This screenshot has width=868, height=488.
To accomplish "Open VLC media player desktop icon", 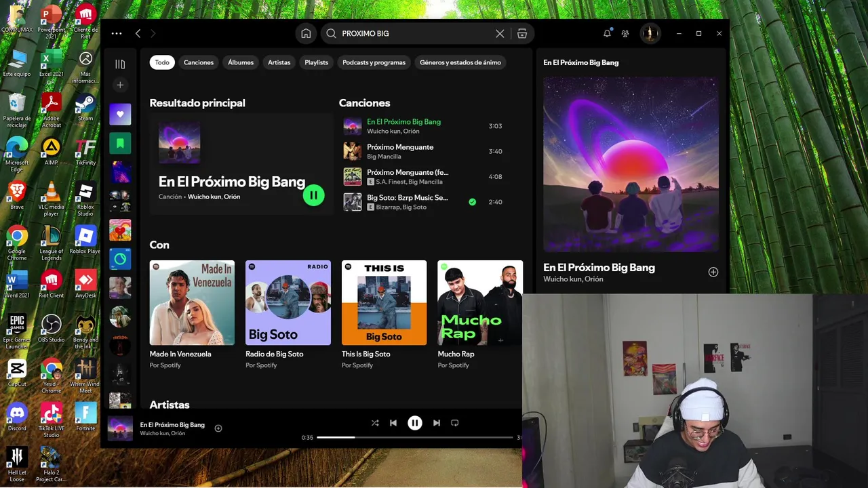I will 51,199.
